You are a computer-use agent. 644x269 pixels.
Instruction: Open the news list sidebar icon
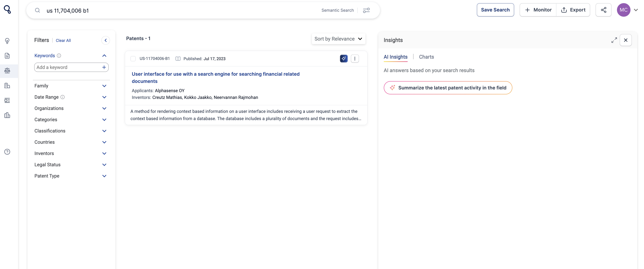click(x=7, y=100)
